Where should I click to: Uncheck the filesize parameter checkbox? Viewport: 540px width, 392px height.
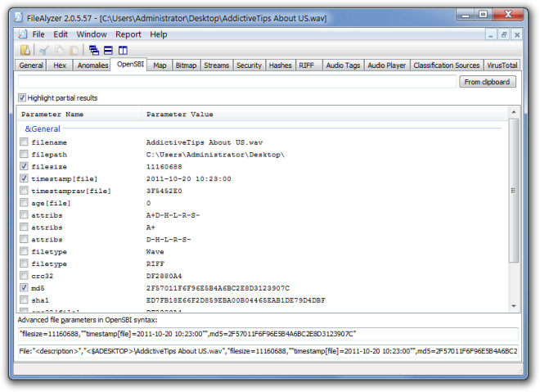[x=24, y=166]
